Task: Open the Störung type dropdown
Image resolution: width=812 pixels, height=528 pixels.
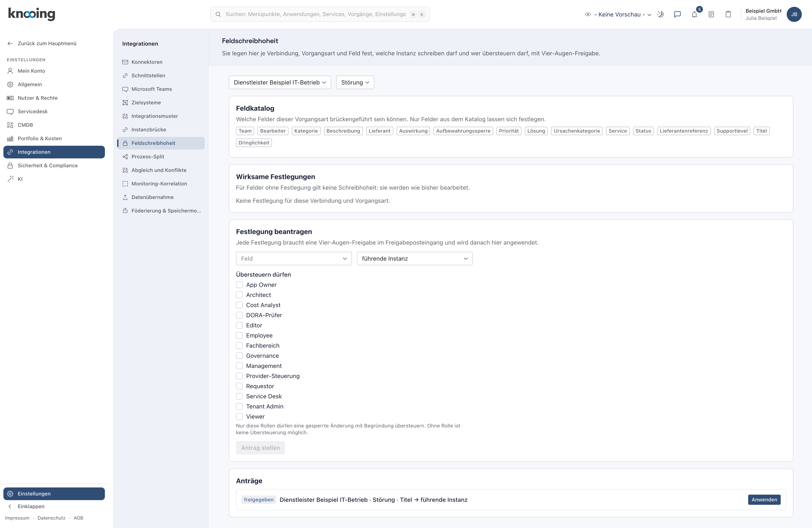Action: tap(355, 83)
